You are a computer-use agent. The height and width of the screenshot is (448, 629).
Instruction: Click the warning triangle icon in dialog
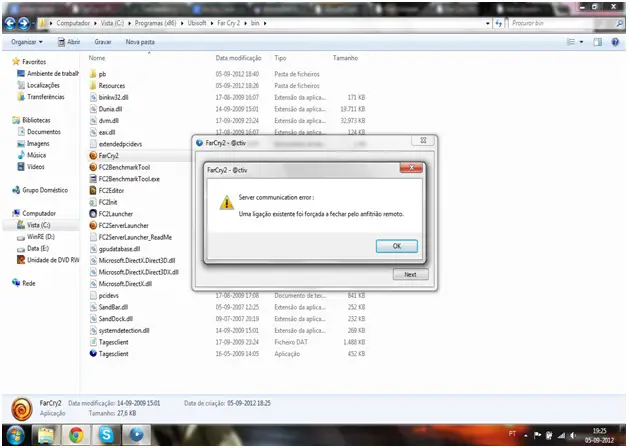coord(226,202)
